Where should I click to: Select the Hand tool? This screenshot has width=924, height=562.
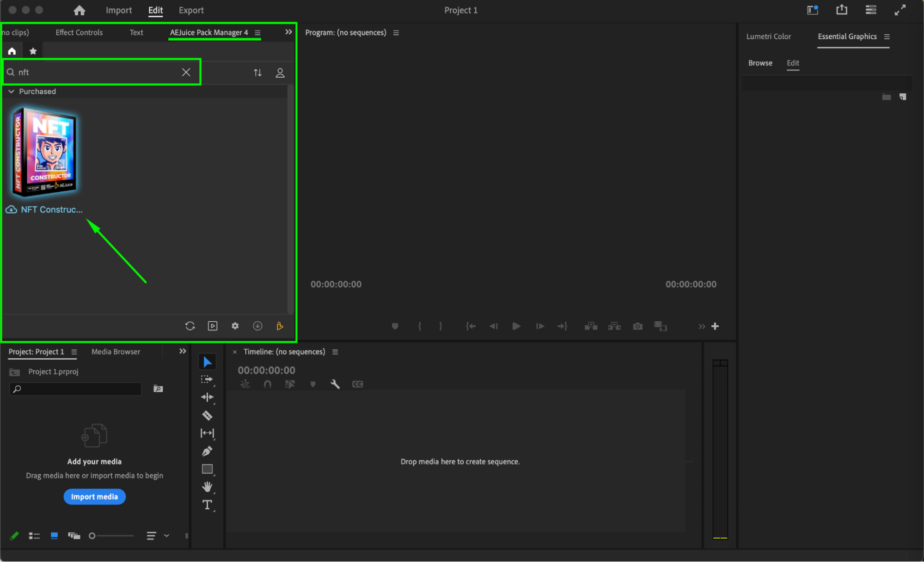(207, 487)
